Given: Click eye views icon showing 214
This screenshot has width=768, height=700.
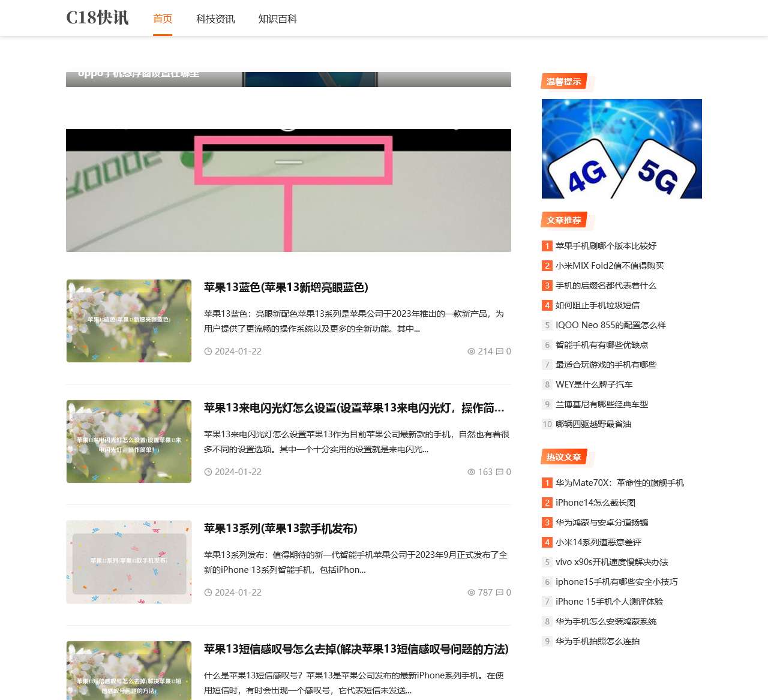Looking at the screenshot, I should click(x=471, y=351).
